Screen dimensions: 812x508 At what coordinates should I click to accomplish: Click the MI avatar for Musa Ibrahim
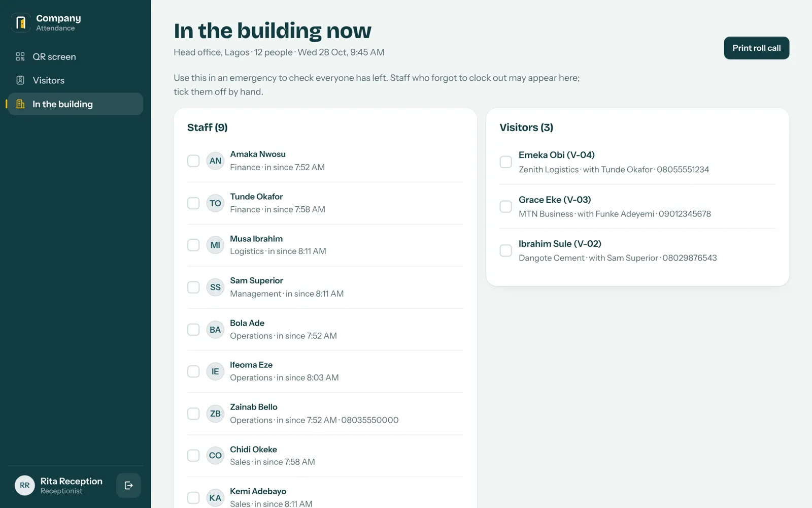[215, 245]
